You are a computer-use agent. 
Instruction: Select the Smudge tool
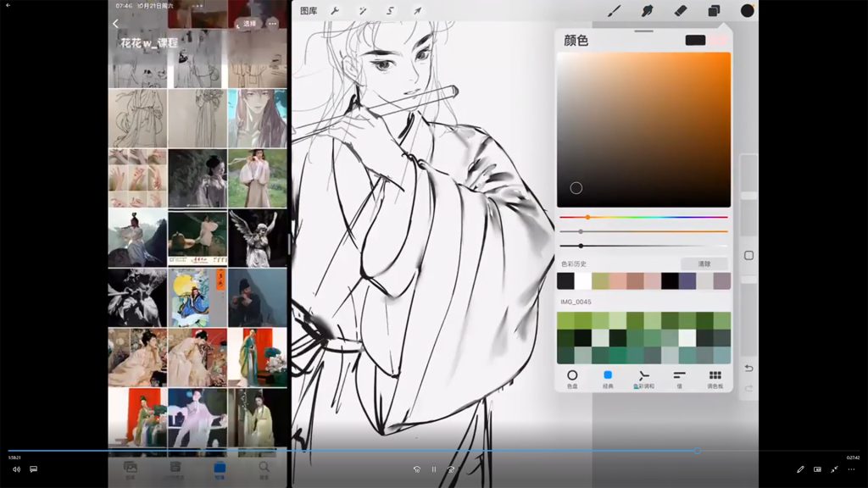pos(648,11)
